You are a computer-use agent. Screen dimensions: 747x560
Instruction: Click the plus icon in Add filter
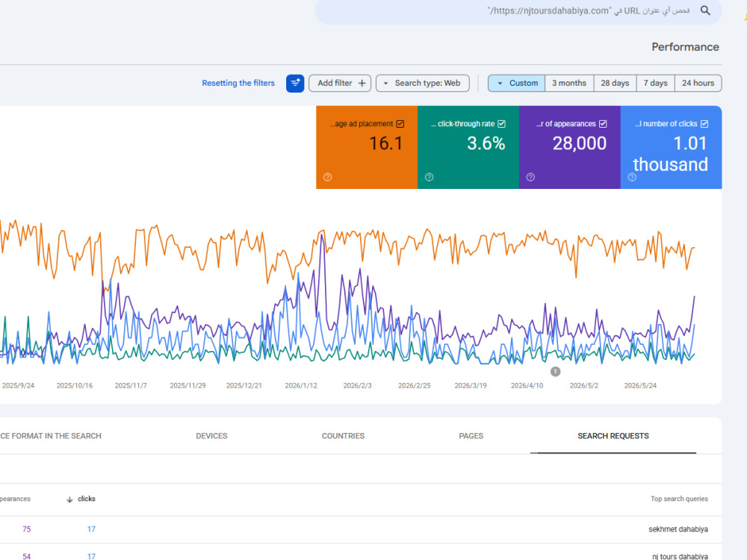[362, 84]
